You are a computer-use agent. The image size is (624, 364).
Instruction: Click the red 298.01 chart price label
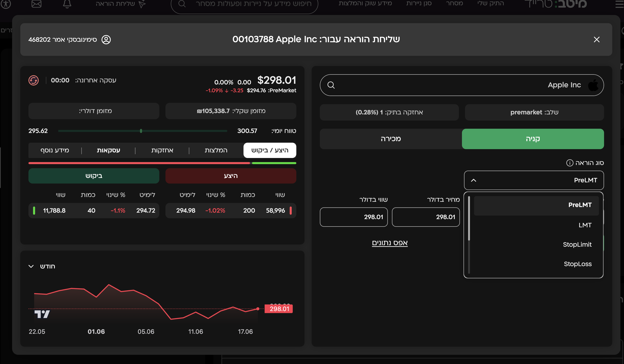pyautogui.click(x=279, y=309)
